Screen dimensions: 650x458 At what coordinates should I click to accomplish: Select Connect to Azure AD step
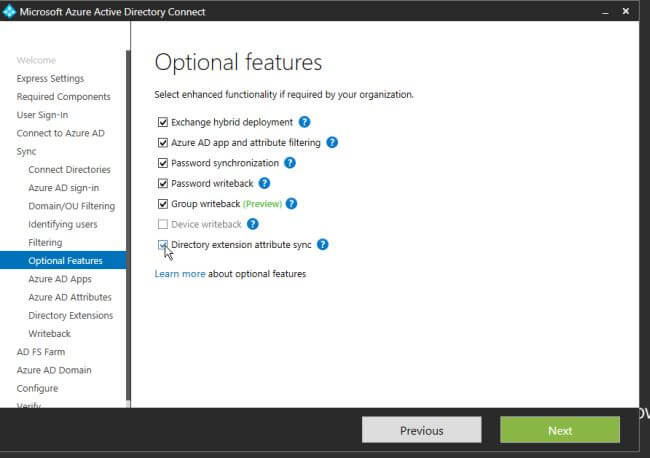61,133
